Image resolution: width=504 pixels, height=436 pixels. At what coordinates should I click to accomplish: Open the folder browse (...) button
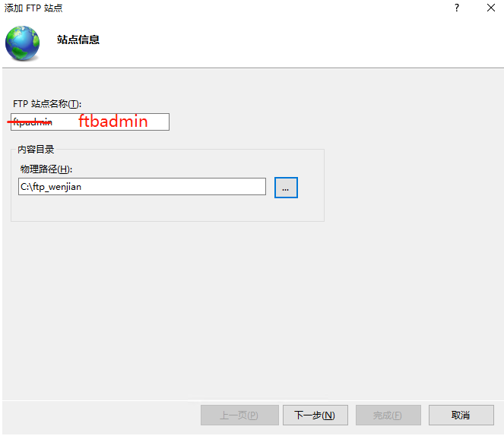pos(286,188)
